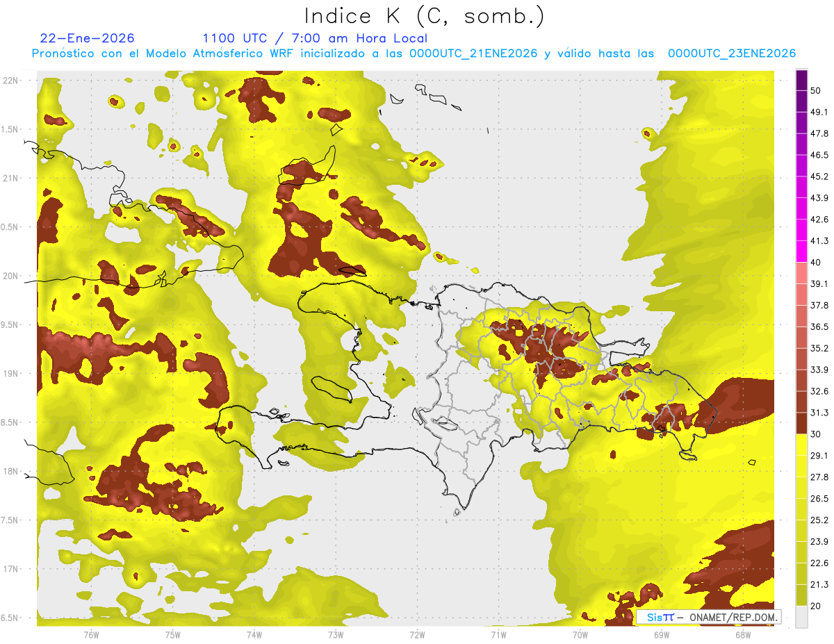Click the colorbar value "35.2"
Image resolution: width=834 pixels, height=644 pixels.
point(819,348)
